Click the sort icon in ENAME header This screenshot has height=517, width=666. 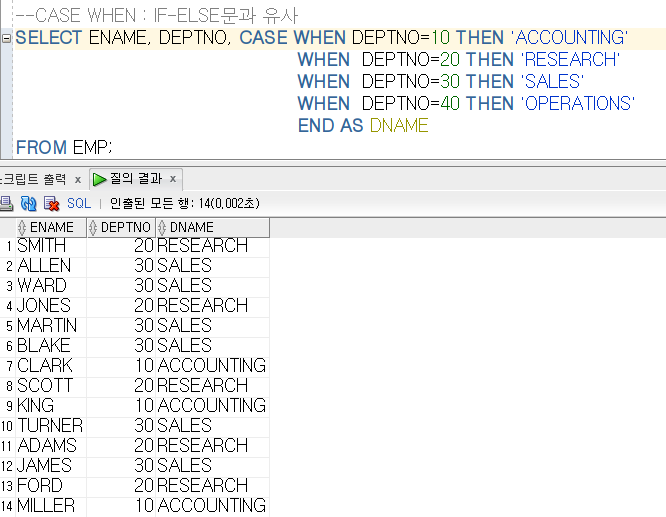[22, 228]
